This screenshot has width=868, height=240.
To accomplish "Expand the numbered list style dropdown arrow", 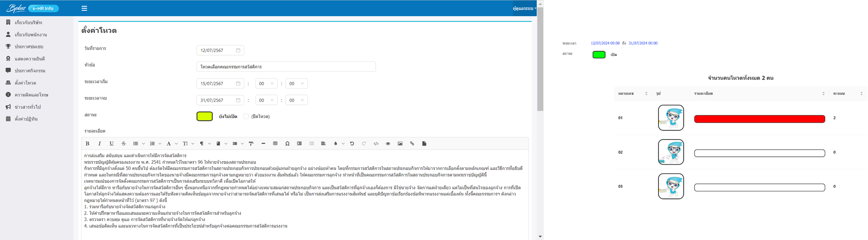I will 160,143.
